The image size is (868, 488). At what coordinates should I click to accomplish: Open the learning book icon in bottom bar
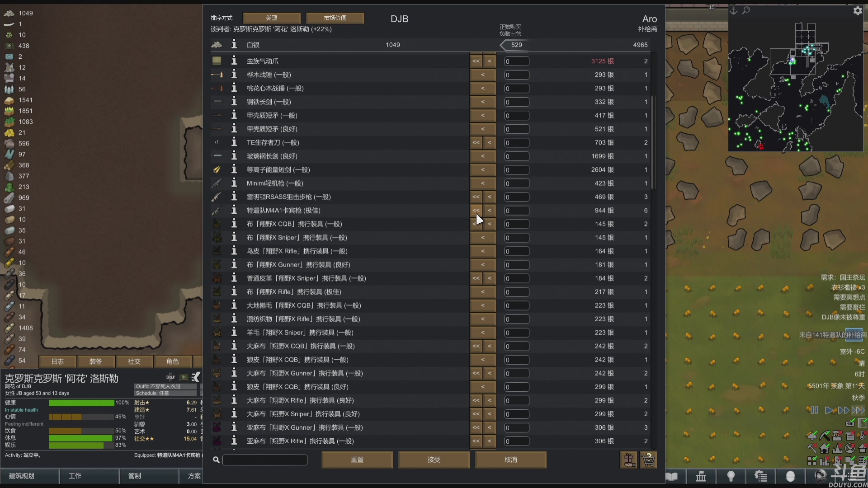coord(672,476)
